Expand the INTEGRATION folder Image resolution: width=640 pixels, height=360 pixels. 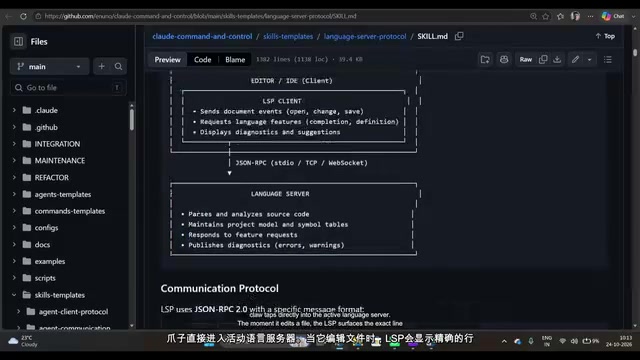pos(14,144)
